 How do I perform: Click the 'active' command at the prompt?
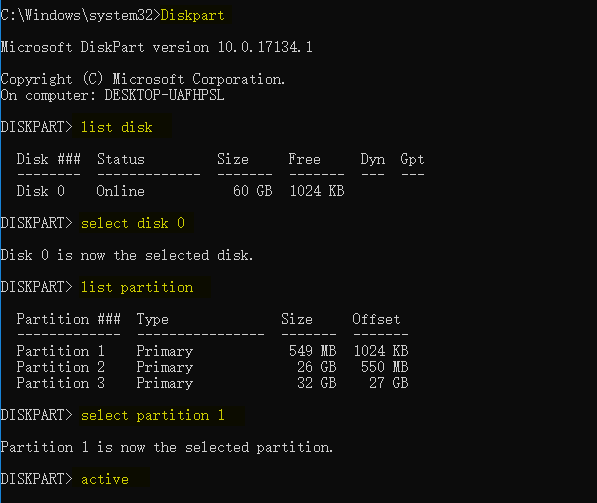click(105, 479)
